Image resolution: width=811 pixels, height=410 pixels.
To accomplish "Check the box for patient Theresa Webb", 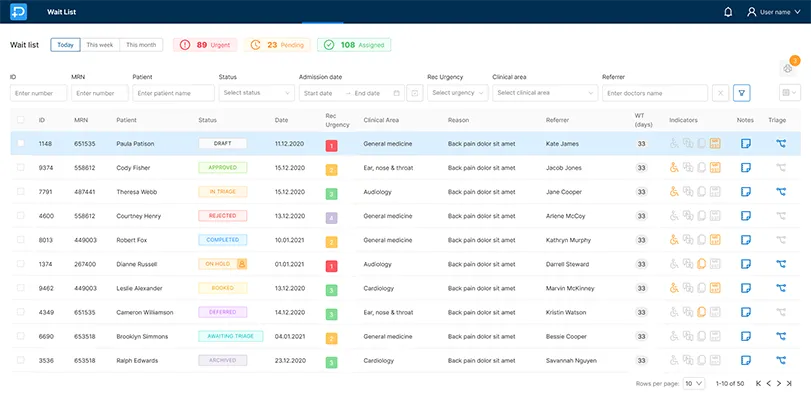I will pos(21,191).
